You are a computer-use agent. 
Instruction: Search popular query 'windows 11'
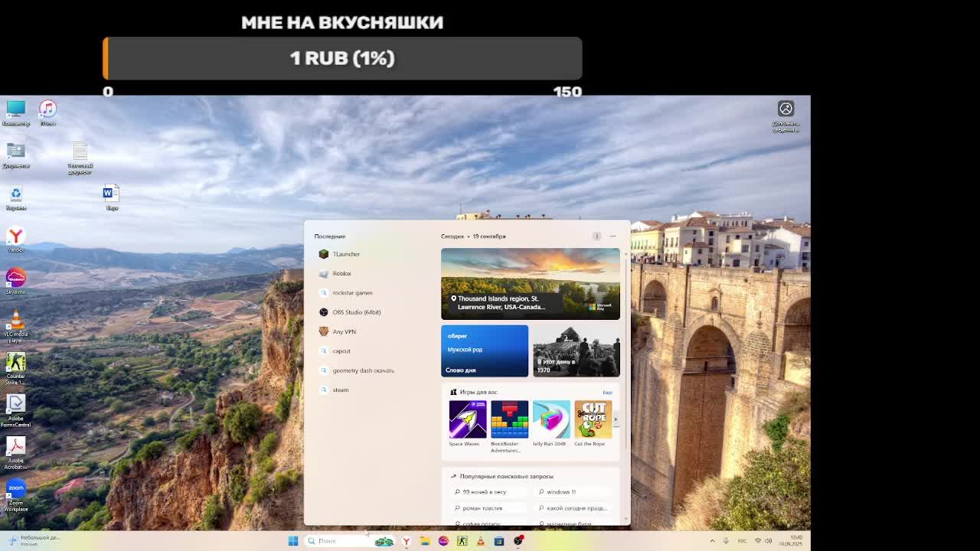click(573, 492)
